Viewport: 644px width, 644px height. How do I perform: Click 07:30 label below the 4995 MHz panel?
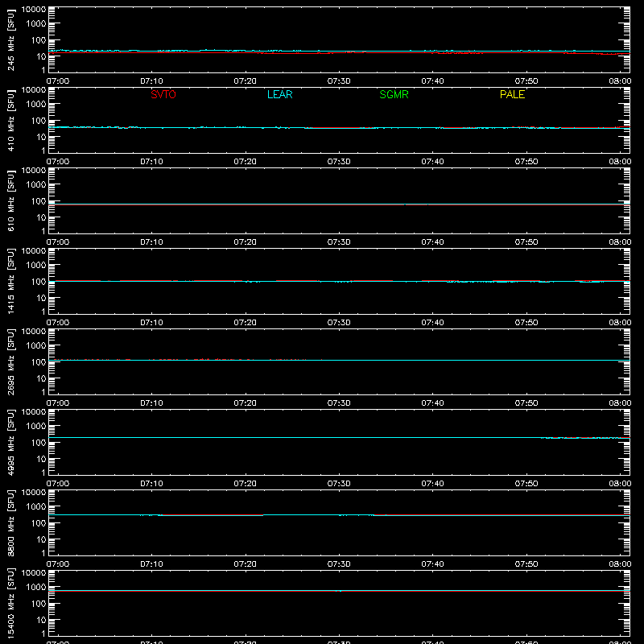tap(339, 484)
